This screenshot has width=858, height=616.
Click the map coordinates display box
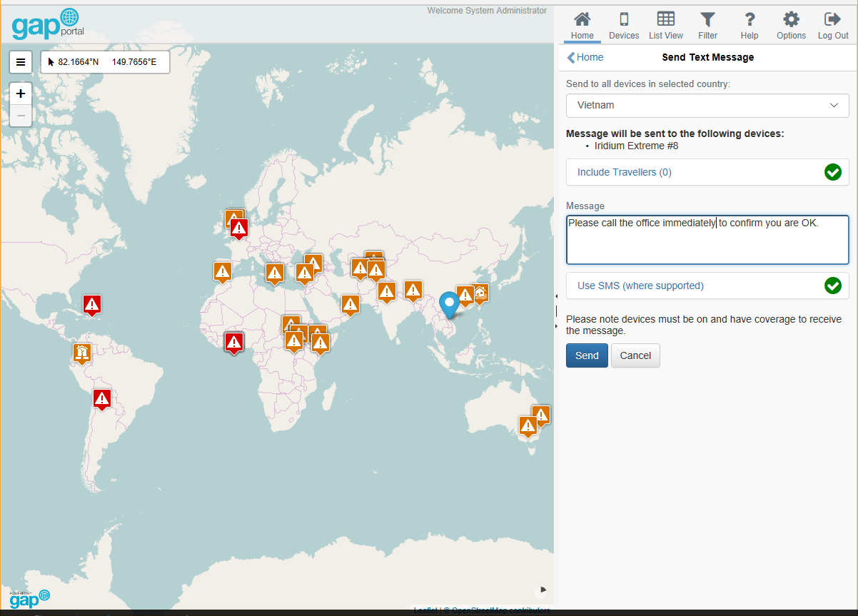coord(105,62)
